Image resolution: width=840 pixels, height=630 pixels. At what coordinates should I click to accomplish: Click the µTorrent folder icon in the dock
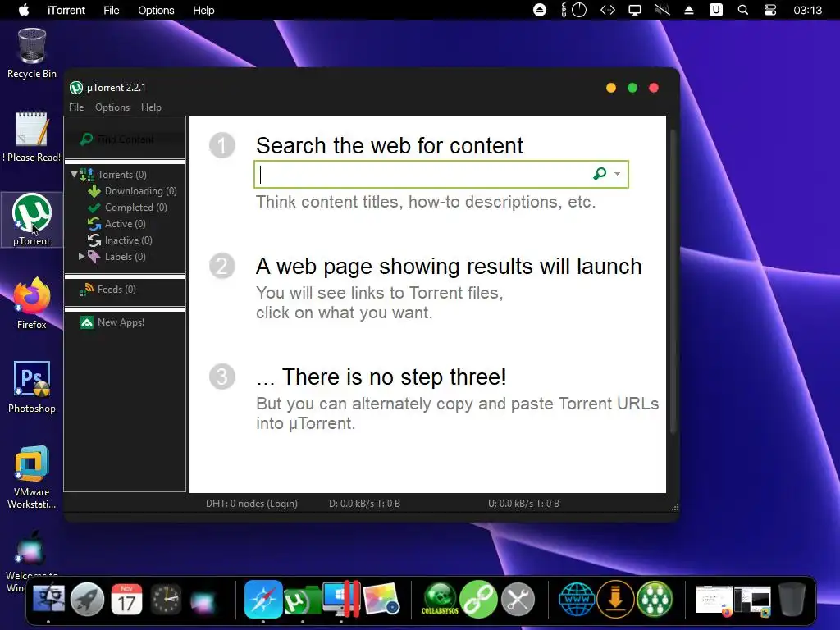tap(302, 600)
